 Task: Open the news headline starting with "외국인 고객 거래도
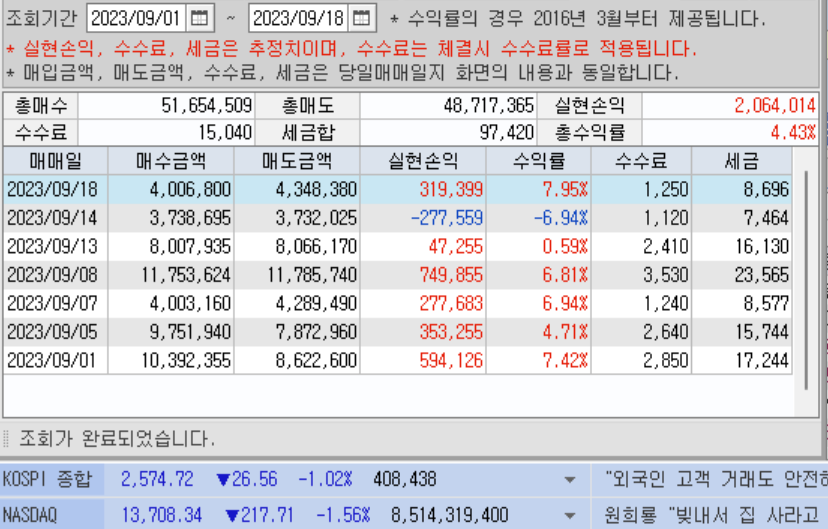pyautogui.click(x=716, y=479)
